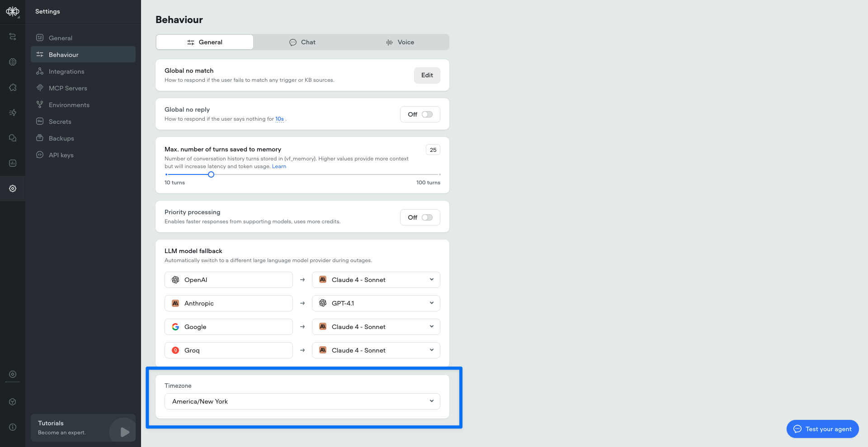Screen dimensions: 868x447
Task: Toggle Global no reply on
Action: (427, 114)
